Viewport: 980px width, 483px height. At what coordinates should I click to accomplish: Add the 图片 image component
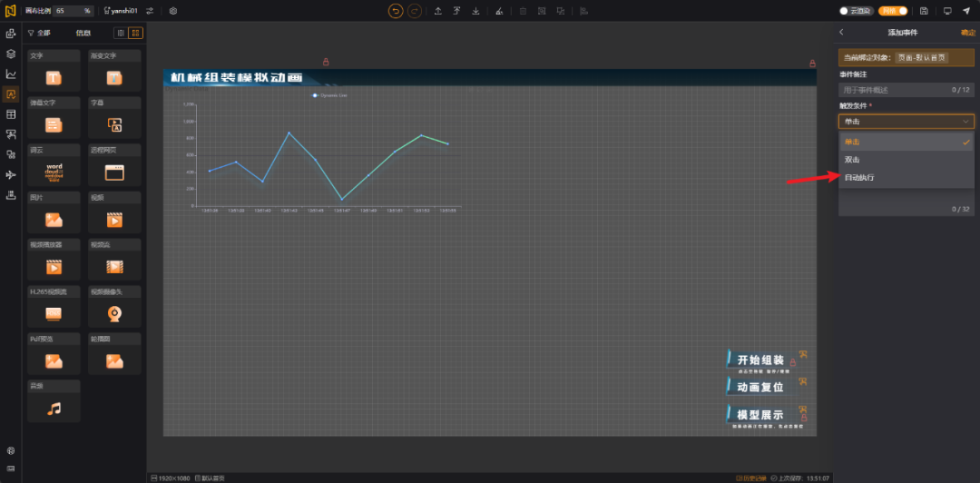(54, 212)
